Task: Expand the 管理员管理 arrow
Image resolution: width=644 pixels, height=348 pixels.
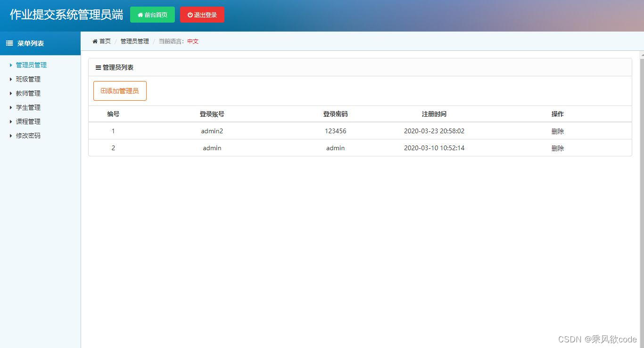Action: (x=11, y=65)
